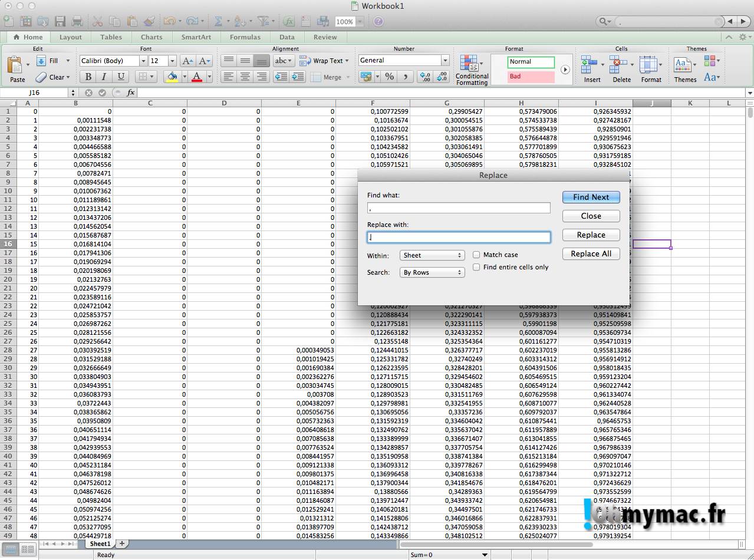Open the Sum=0 status dropdown
The image size is (754, 560).
485,555
